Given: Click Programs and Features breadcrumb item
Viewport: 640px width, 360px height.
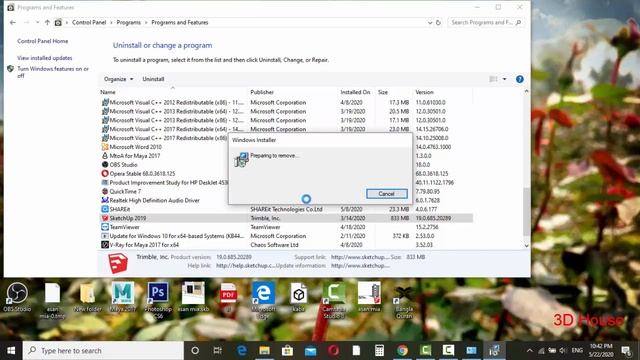Looking at the screenshot, I should pos(180,22).
